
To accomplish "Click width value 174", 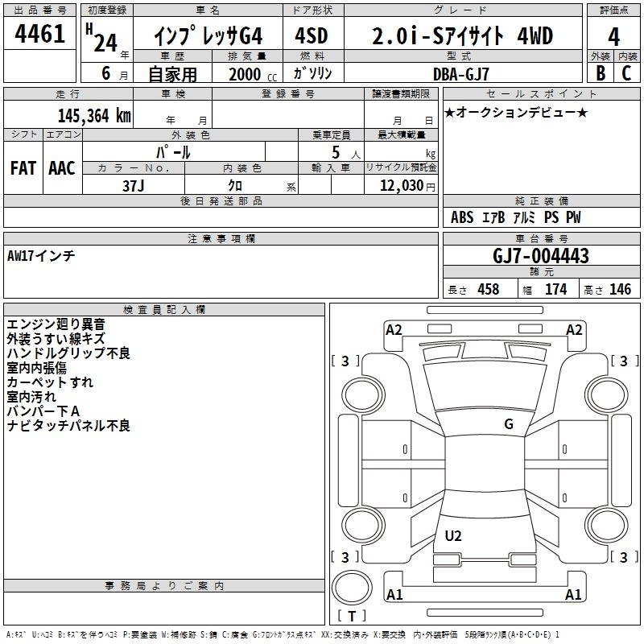I will (x=555, y=289).
